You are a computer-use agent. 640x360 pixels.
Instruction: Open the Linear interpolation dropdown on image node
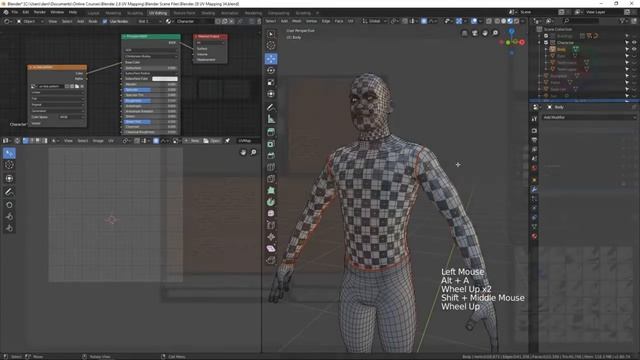pos(57,92)
